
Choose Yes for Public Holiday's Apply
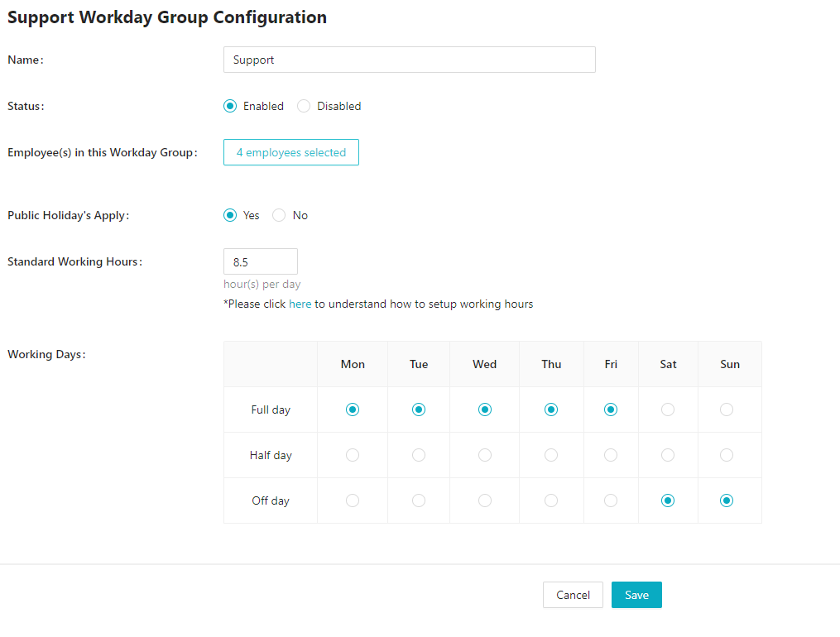(x=230, y=215)
